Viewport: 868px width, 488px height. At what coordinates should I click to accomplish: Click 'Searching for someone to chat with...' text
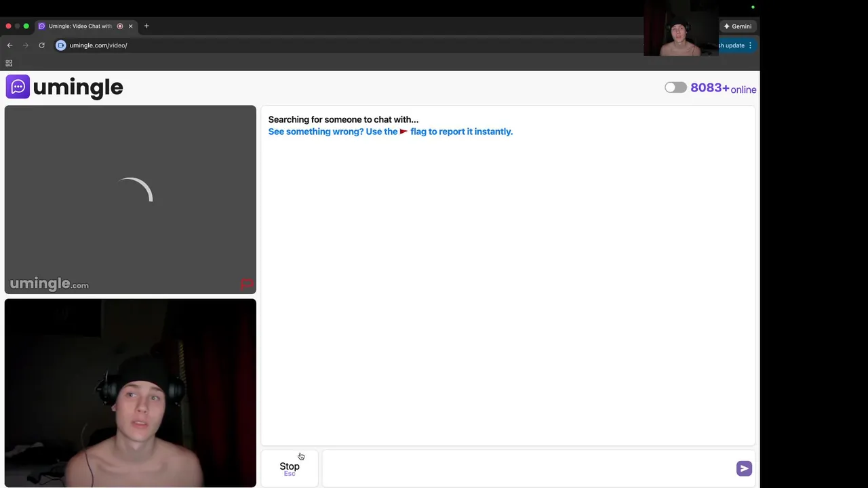343,119
